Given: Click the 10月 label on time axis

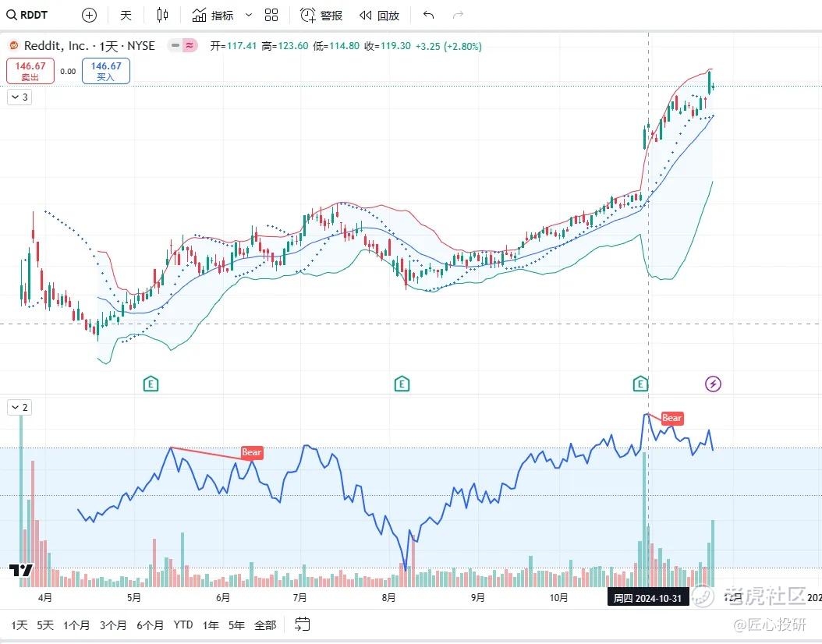Looking at the screenshot, I should 559,597.
